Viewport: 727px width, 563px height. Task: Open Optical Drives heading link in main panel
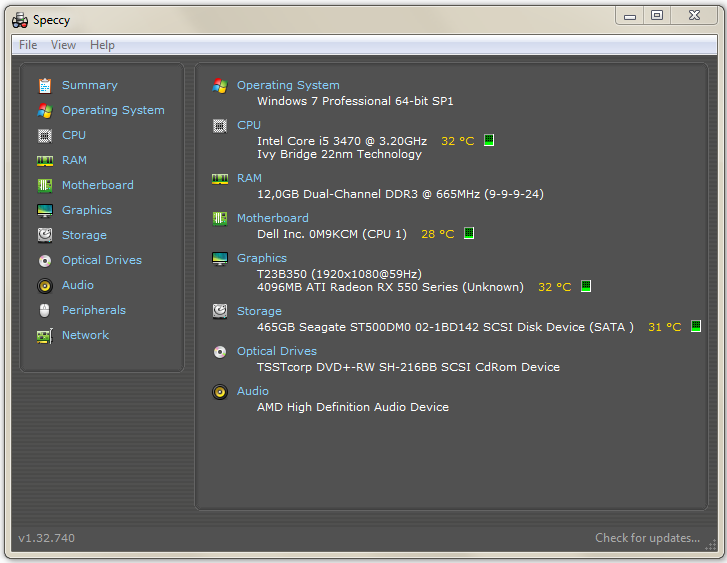pyautogui.click(x=277, y=351)
